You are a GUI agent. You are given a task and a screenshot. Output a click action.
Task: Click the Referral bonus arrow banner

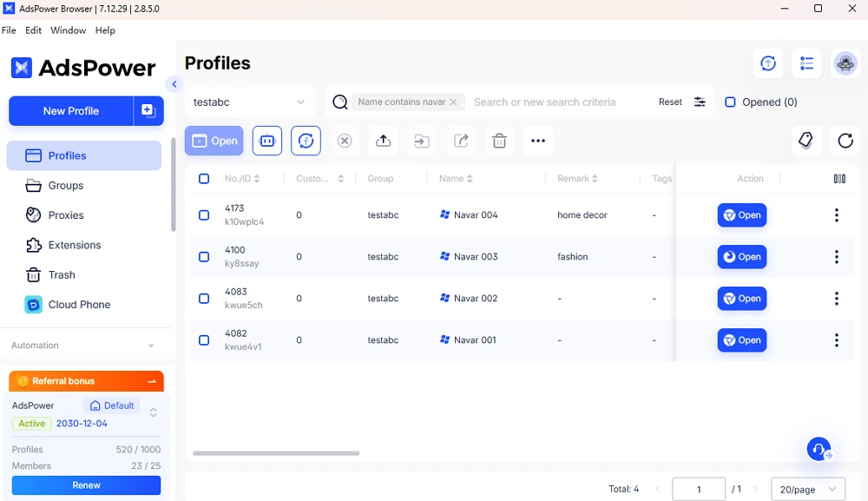click(86, 381)
